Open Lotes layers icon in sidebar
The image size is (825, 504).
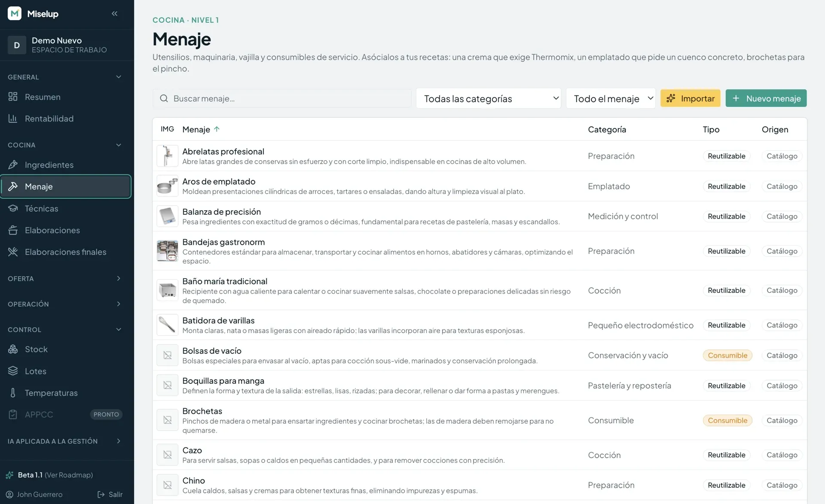click(x=13, y=371)
